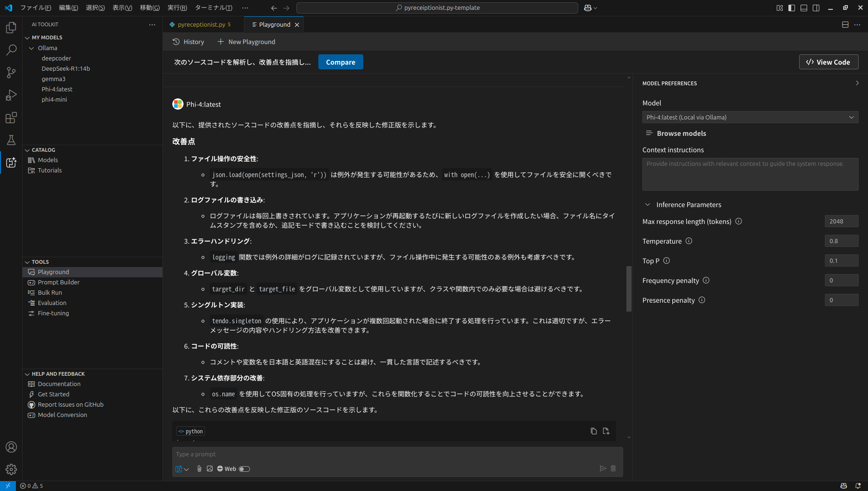Select the AI Toolkit activity bar icon
868x491 pixels.
pyautogui.click(x=11, y=163)
